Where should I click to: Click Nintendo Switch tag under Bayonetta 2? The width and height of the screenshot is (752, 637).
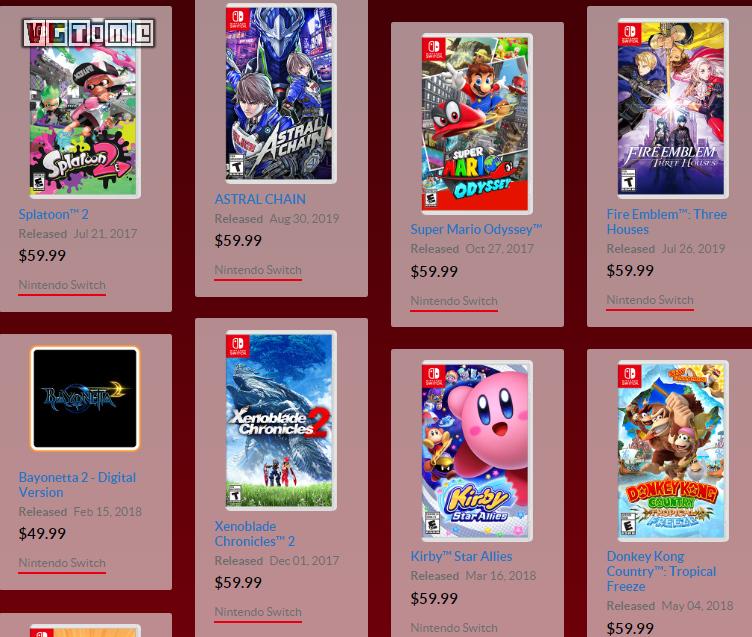click(x=62, y=564)
